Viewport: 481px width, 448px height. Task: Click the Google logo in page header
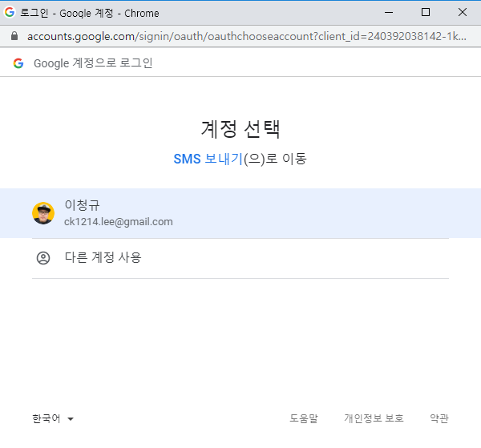point(18,63)
